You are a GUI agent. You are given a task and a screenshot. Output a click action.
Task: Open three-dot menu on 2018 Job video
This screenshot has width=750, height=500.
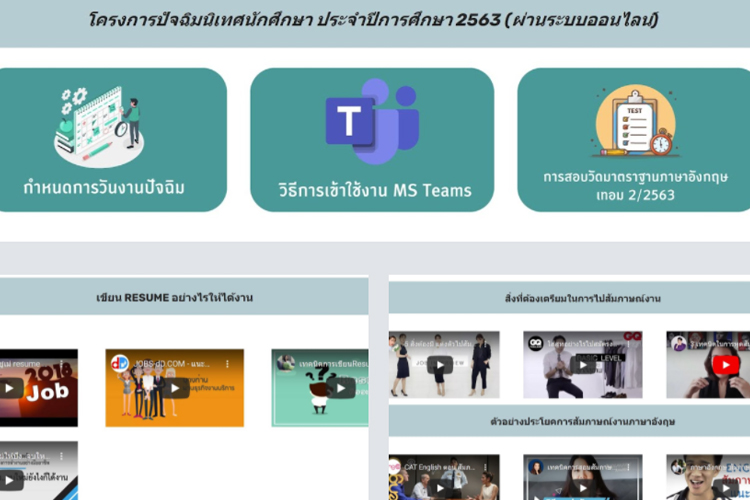(x=61, y=364)
